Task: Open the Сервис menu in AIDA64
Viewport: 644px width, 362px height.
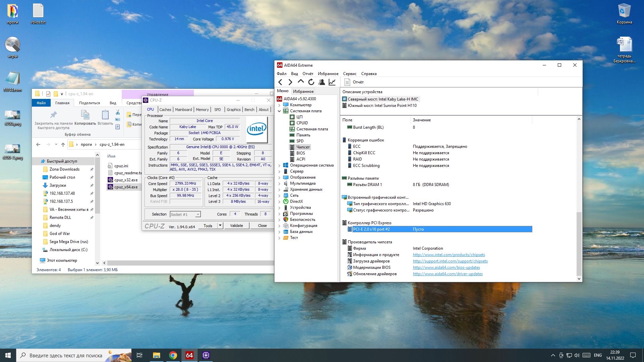Action: [x=350, y=74]
